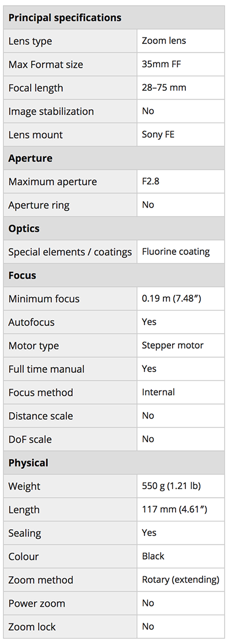Image resolution: width=231 pixels, height=644 pixels.
Task: Click the Rotary (extending) zoom method value
Action: 181,579
